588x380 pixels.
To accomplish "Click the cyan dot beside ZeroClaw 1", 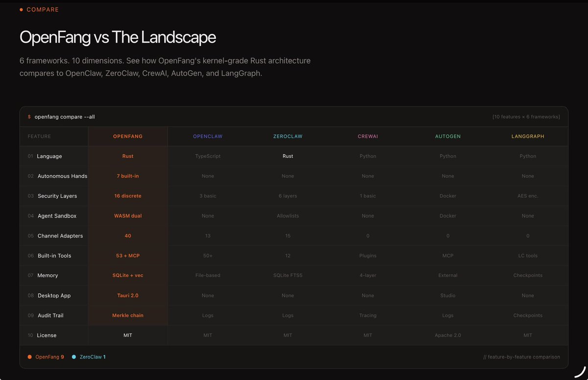I will tap(74, 357).
